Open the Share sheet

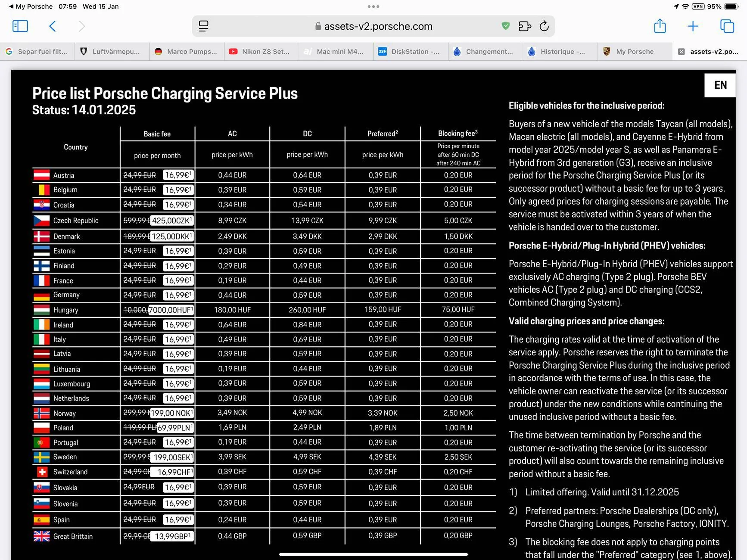[x=660, y=26]
